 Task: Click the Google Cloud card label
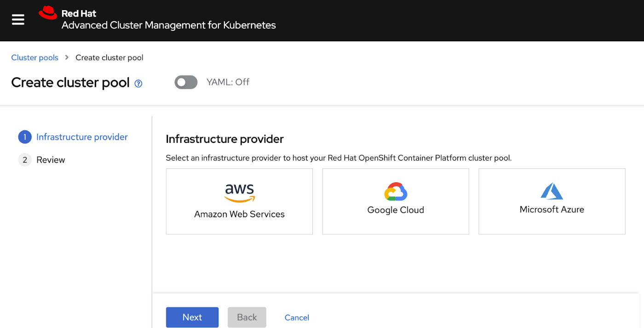tap(396, 210)
